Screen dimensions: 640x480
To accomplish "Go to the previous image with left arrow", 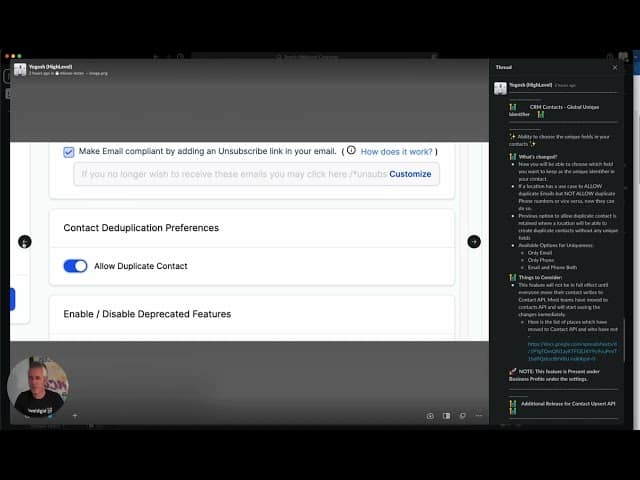I will tap(24, 241).
